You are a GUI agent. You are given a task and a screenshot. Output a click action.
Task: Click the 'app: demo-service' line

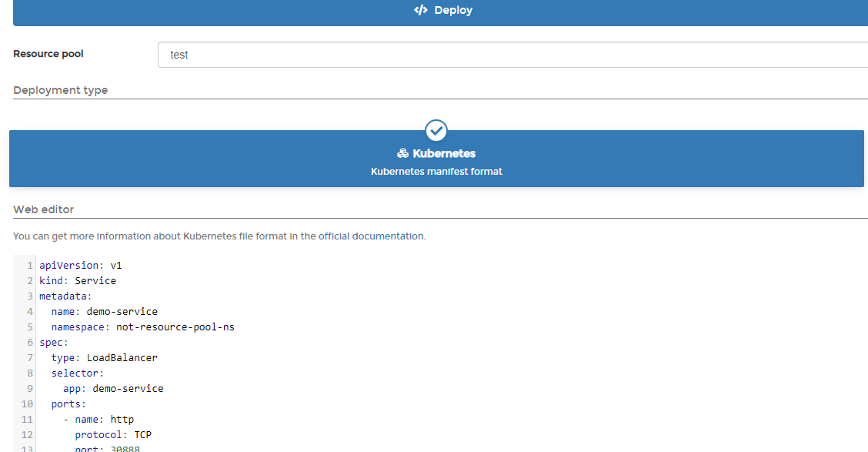coord(113,389)
